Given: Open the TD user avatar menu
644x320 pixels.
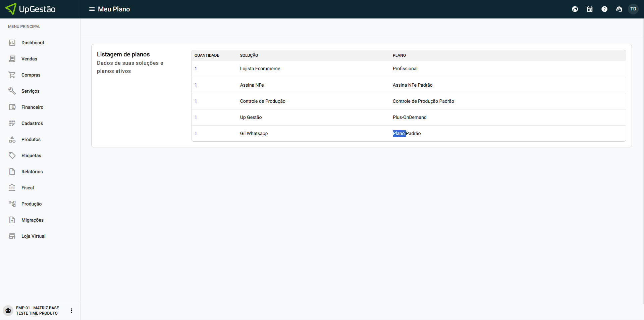Looking at the screenshot, I should pyautogui.click(x=633, y=9).
